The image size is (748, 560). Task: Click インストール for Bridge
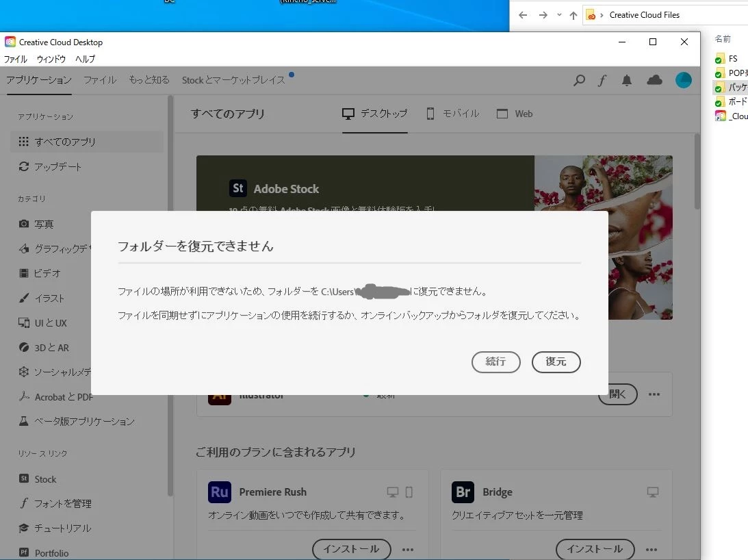click(595, 549)
